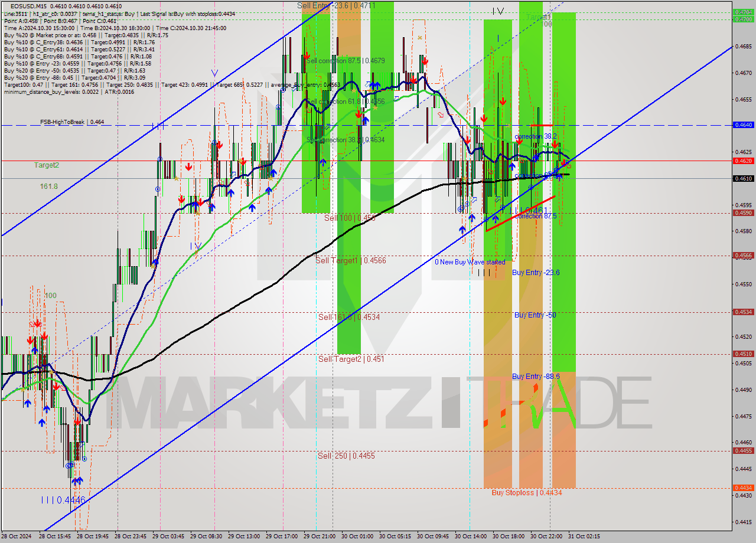Image resolution: width=756 pixels, height=543 pixels.
Task: Click the red 0.4455 price tag
Action: (x=743, y=451)
